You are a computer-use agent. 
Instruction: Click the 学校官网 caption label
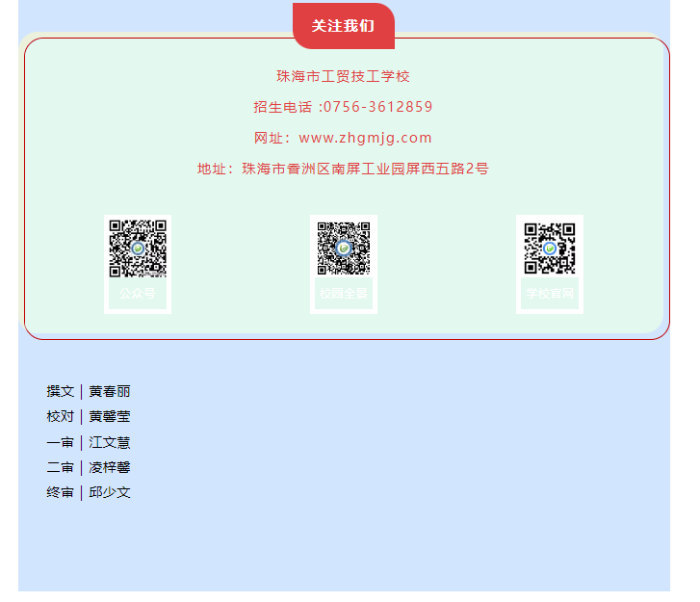tap(550, 294)
